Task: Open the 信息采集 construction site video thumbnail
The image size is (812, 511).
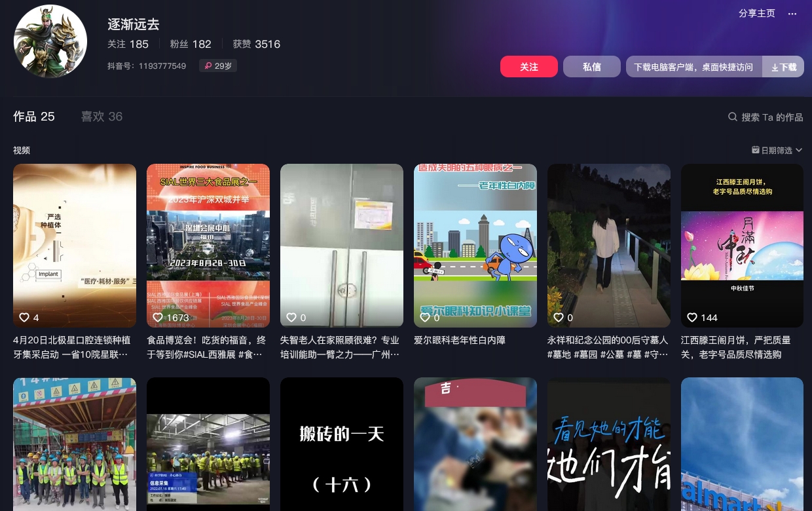Action: [208, 444]
